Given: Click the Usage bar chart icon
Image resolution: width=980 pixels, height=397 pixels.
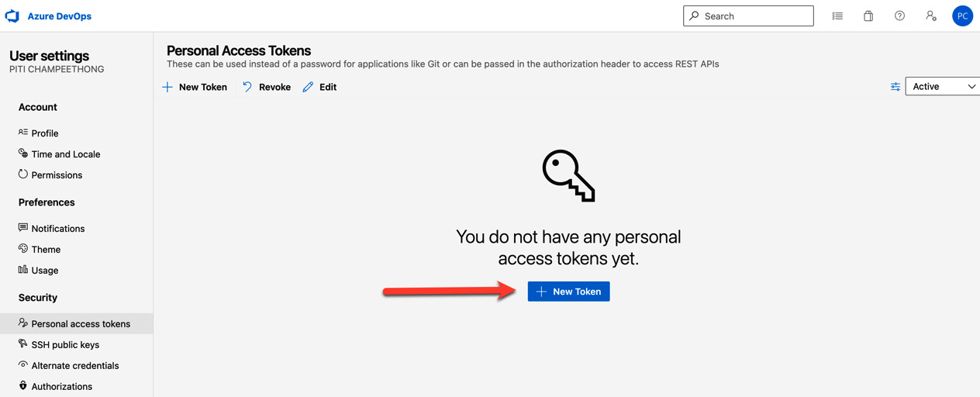Looking at the screenshot, I should [x=23, y=270].
